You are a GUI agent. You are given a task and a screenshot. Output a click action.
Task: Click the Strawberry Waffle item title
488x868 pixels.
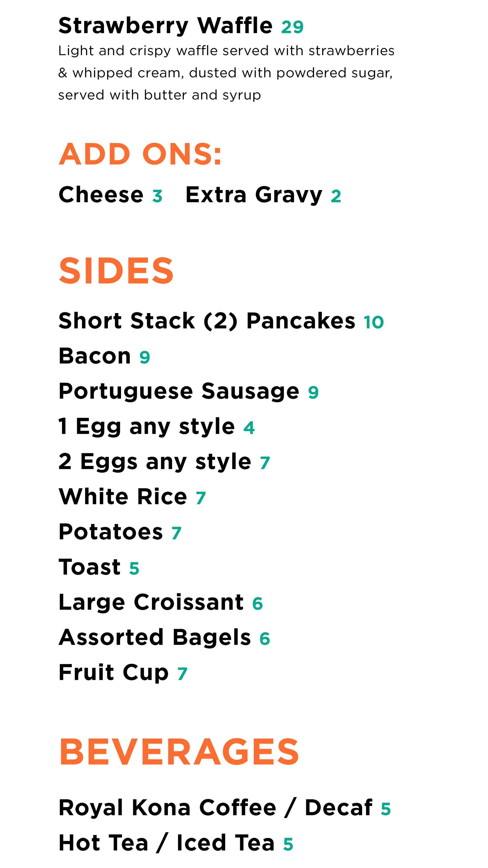165,26
